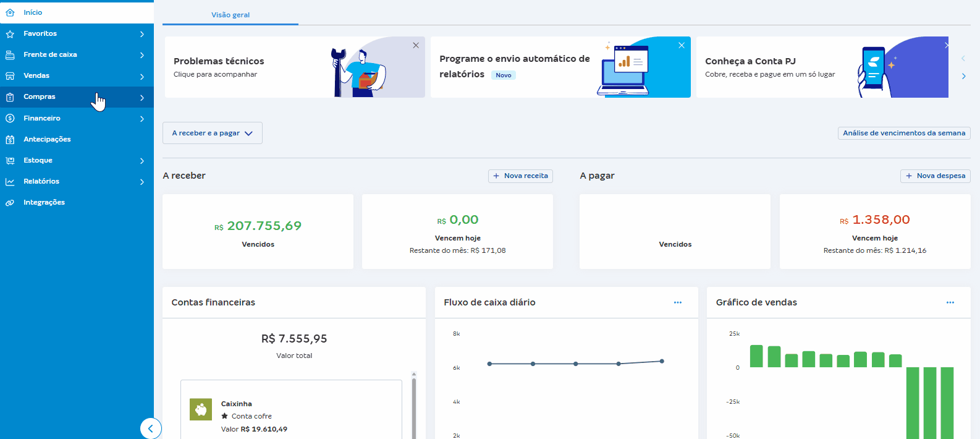Expand the Vendas submenu chevron
Screen dimensions: 980x439
(142, 77)
